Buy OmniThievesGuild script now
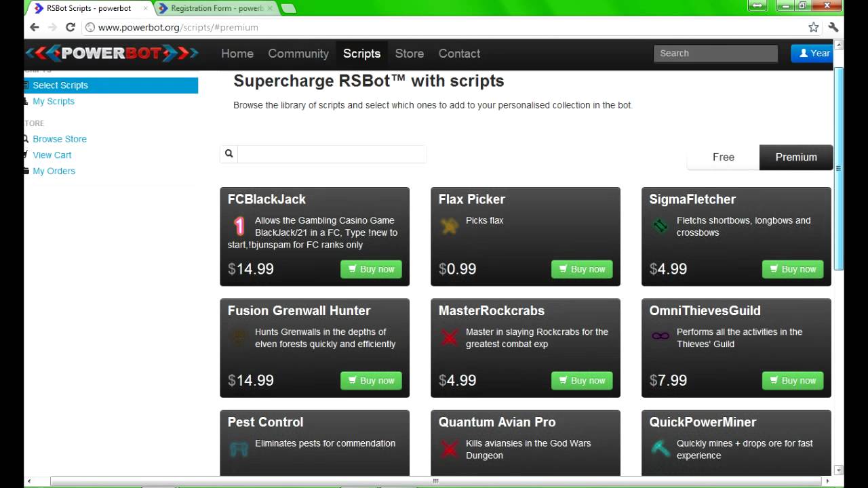The height and width of the screenshot is (488, 868). point(793,381)
